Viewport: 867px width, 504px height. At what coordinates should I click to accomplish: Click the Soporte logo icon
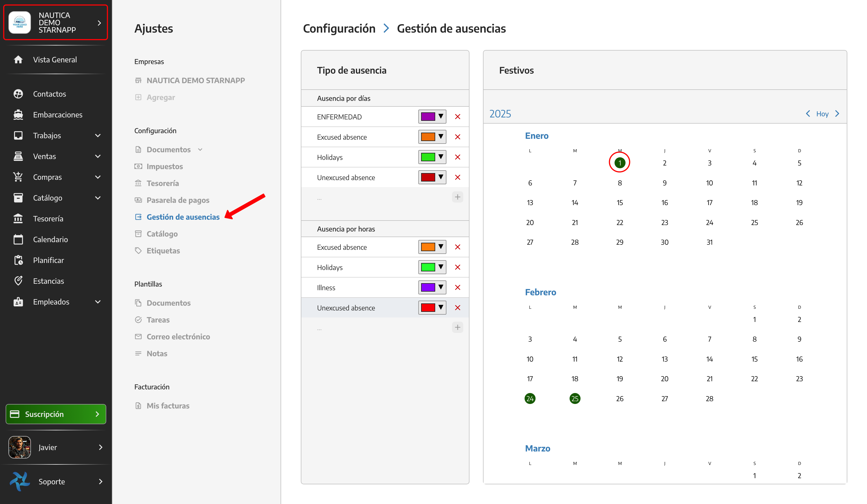[20, 481]
